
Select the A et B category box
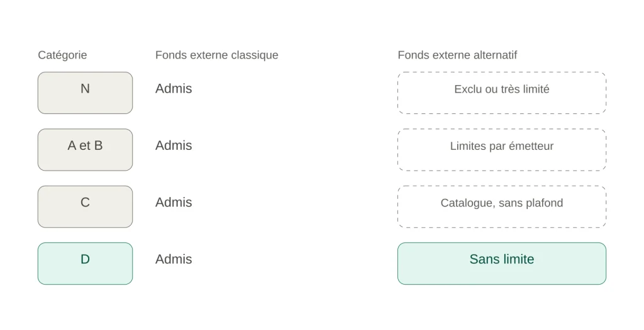[x=85, y=150]
